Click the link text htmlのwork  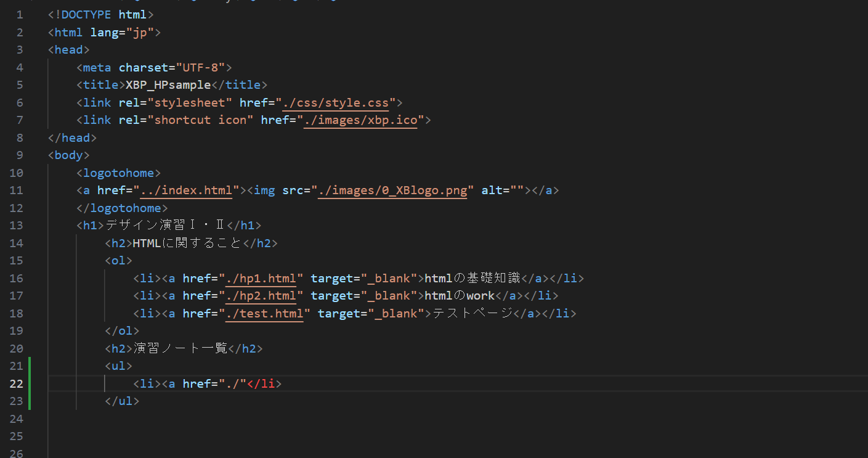click(460, 296)
